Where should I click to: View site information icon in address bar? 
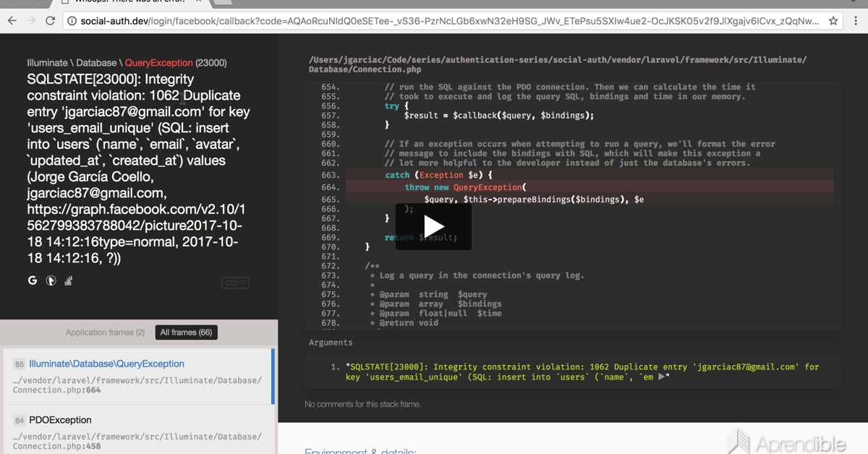pyautogui.click(x=72, y=21)
